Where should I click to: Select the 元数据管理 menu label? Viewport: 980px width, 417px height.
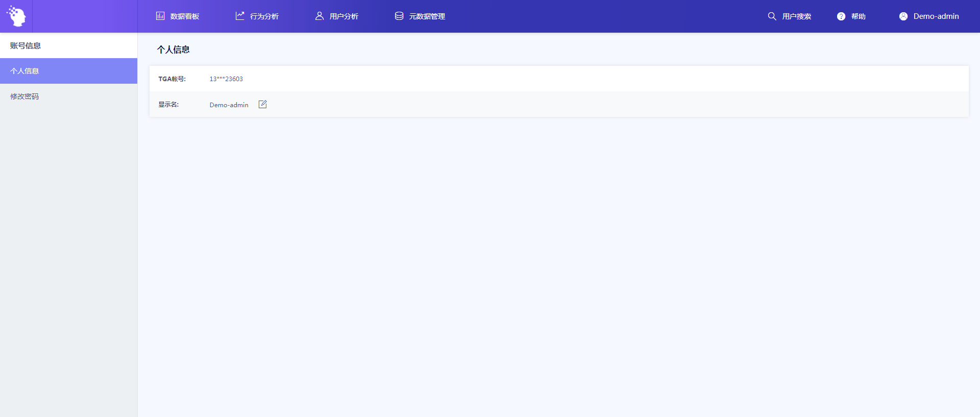pyautogui.click(x=427, y=16)
